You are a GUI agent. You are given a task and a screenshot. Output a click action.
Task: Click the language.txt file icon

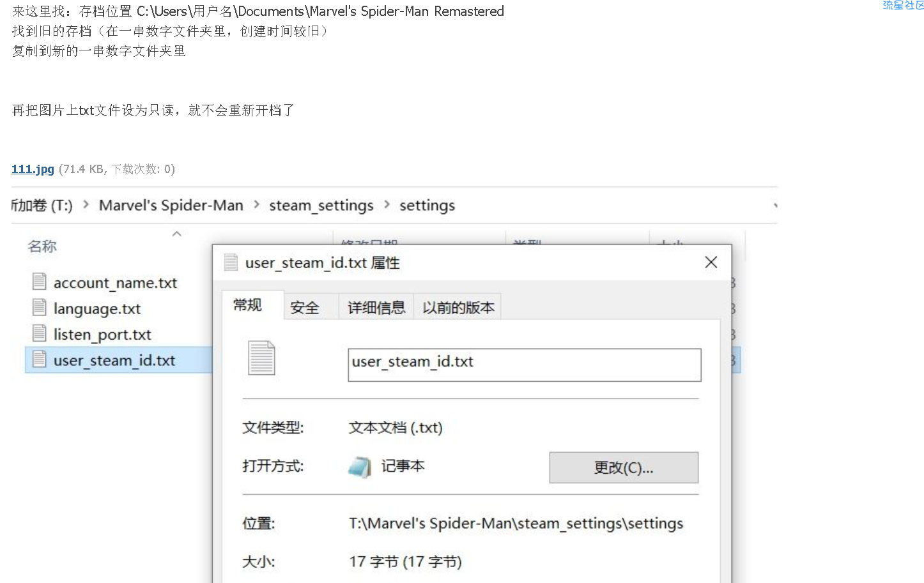pyautogui.click(x=40, y=308)
